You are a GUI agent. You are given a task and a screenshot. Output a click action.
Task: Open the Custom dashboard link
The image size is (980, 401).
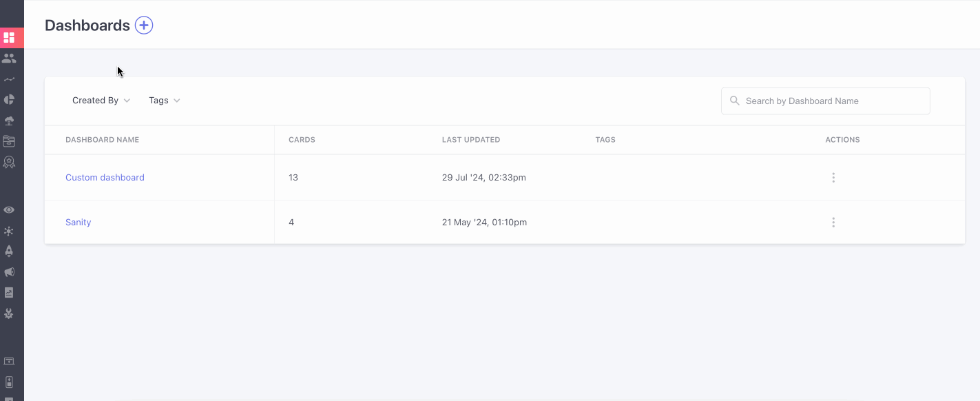point(105,178)
